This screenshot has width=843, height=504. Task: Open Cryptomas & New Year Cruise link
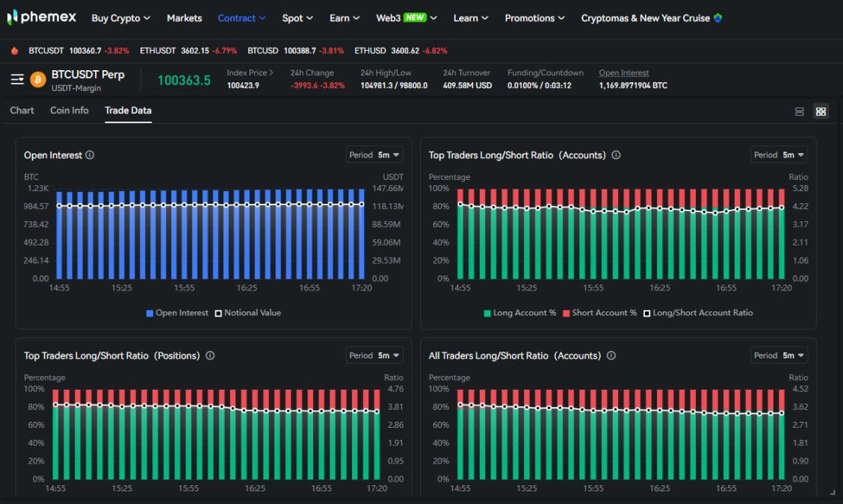tap(646, 18)
